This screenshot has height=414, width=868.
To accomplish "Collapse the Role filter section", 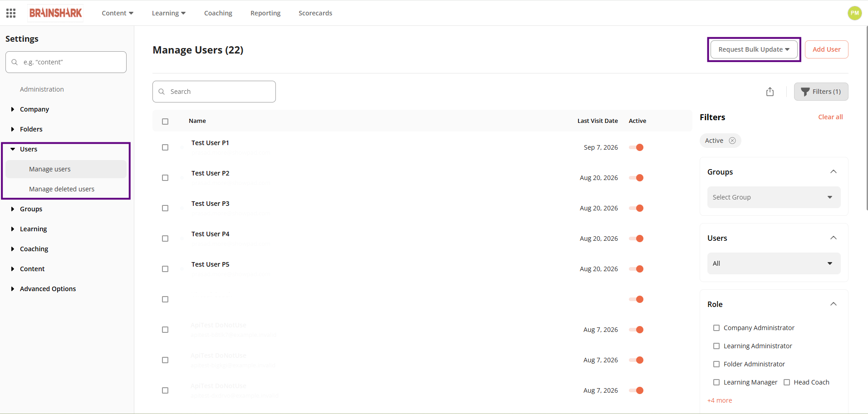I will point(834,304).
